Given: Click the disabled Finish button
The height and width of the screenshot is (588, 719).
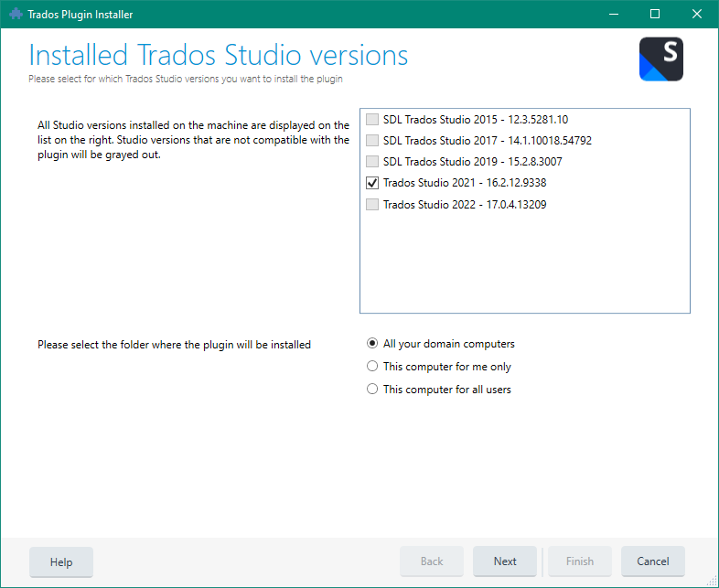Looking at the screenshot, I should pos(580,561).
